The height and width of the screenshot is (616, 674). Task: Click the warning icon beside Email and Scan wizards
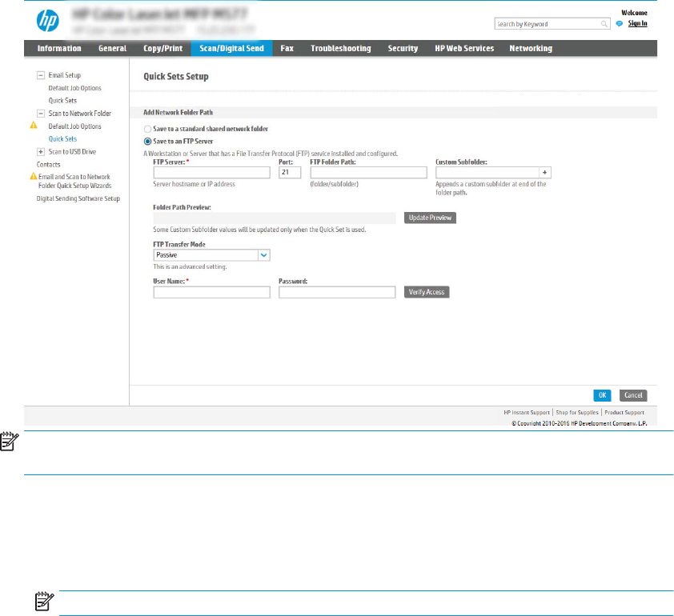34,176
